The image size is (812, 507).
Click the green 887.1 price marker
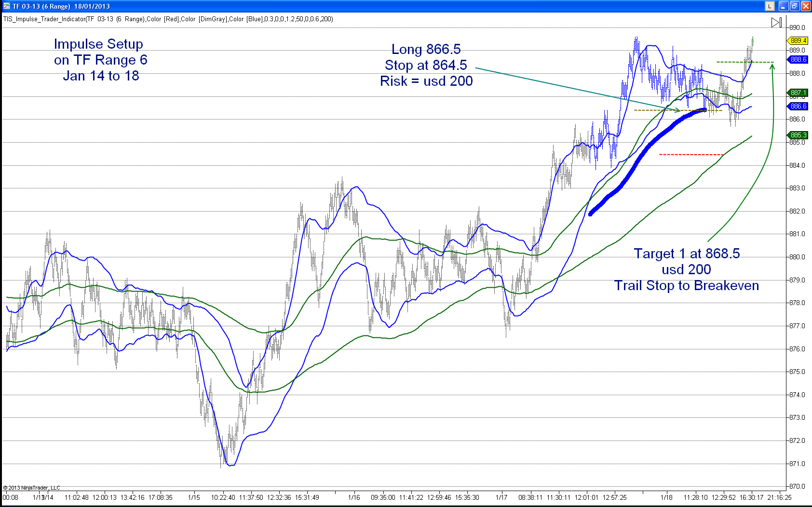[798, 93]
